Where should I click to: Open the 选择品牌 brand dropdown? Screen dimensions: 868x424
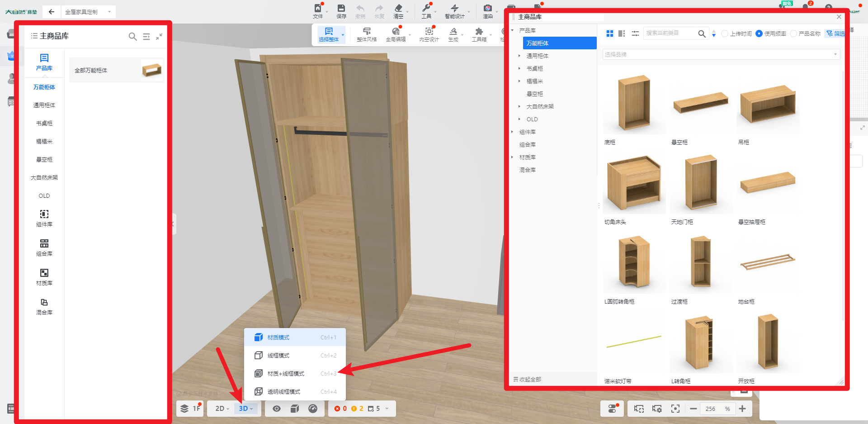click(721, 54)
